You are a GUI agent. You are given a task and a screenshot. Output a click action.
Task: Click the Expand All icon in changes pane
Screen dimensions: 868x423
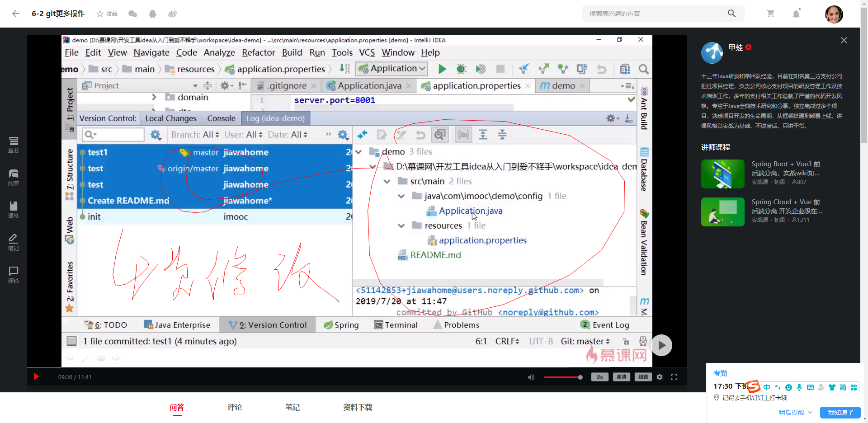[x=483, y=135]
